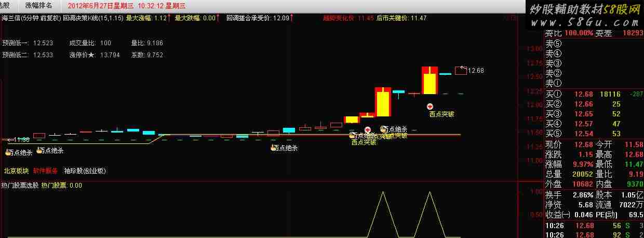Click the 回调撞合承受价: 12.09 value
Image resolution: width=644 pixels, height=238 pixels.
[259, 18]
